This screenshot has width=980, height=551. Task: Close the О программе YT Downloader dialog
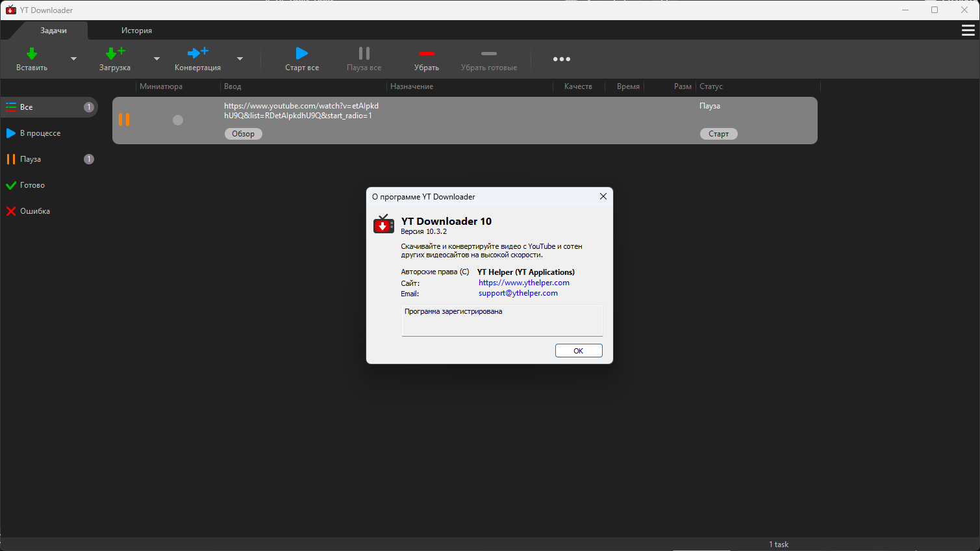click(x=603, y=196)
